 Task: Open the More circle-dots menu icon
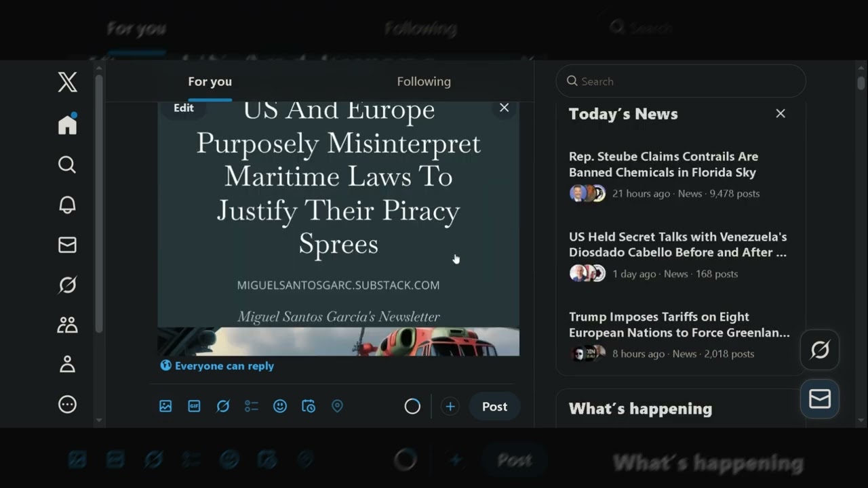pos(67,405)
